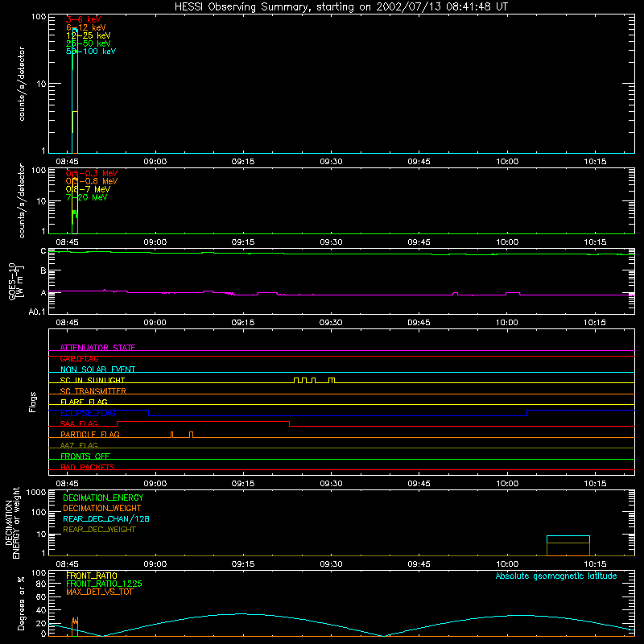Click the Absolute geomagnetic latitude label
This screenshot has height=644, width=644.
(x=556, y=576)
